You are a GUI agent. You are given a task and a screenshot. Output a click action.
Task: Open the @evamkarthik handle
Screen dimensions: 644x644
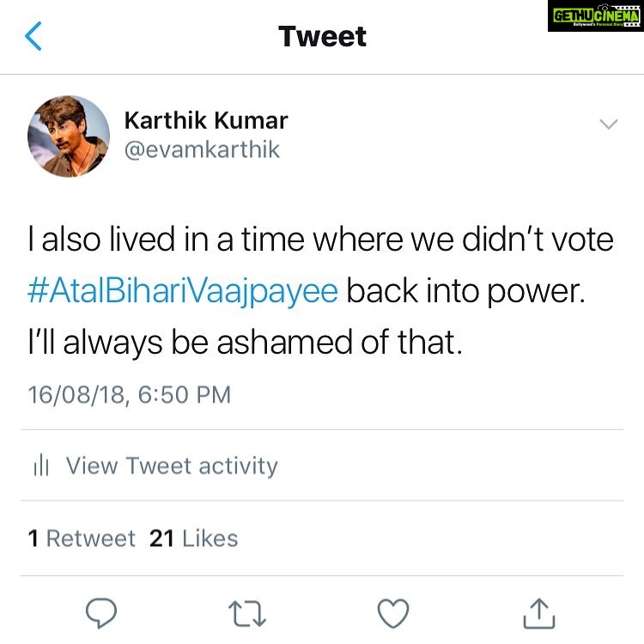click(x=202, y=149)
